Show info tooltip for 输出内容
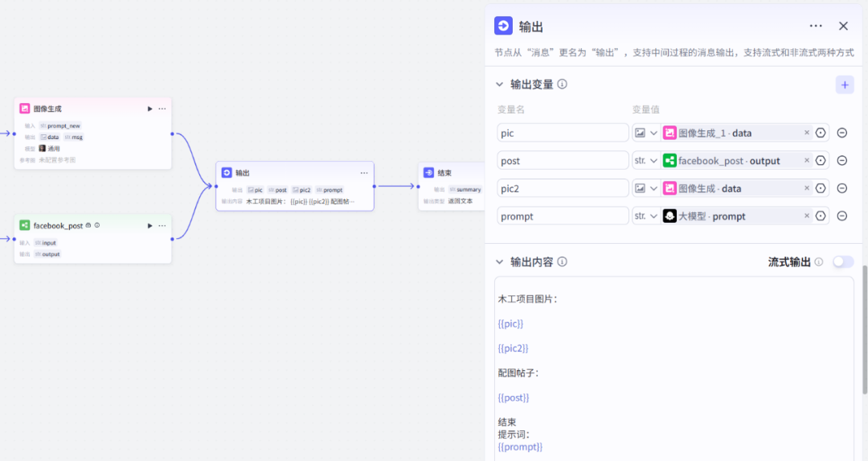This screenshot has width=868, height=461. coord(563,261)
